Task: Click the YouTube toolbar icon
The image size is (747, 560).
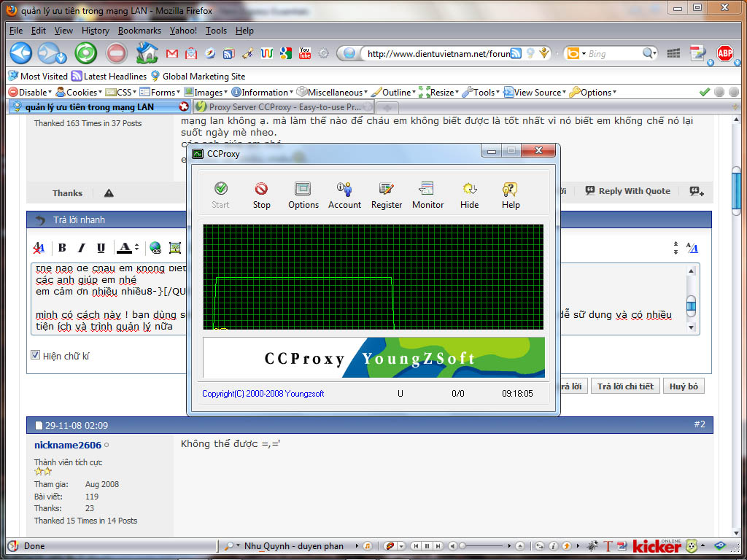Action: (x=305, y=52)
